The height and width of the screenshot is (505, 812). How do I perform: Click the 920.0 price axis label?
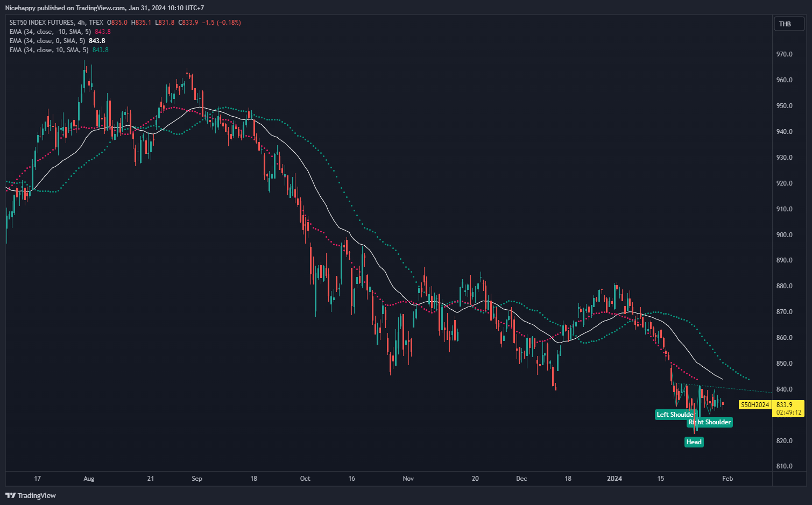[x=784, y=183]
